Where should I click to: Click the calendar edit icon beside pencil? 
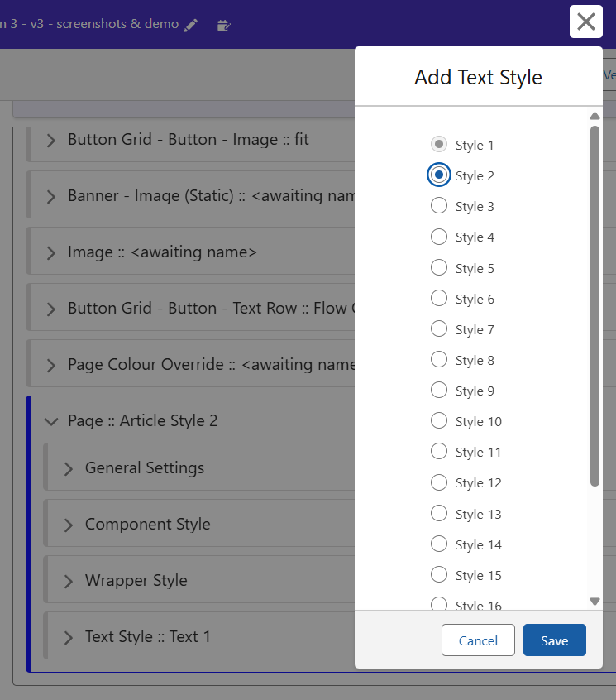(223, 25)
